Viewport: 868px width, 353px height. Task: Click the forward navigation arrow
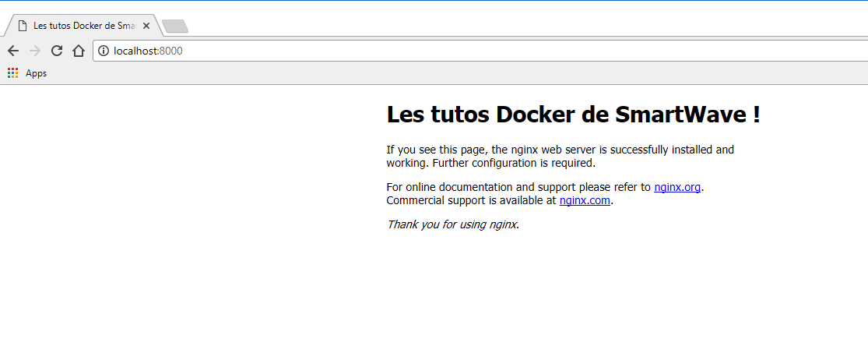(35, 51)
